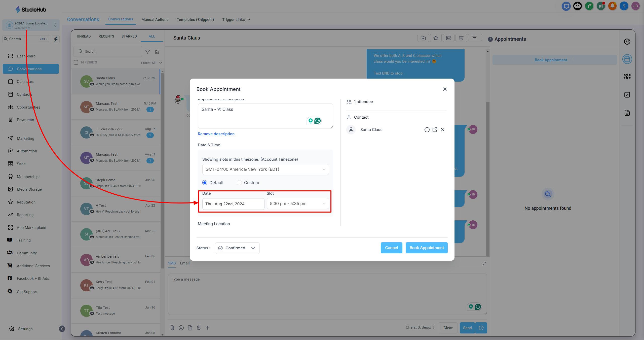Check the 14 results select-all checkbox
Viewport: 644px width, 340px height.
[76, 62]
